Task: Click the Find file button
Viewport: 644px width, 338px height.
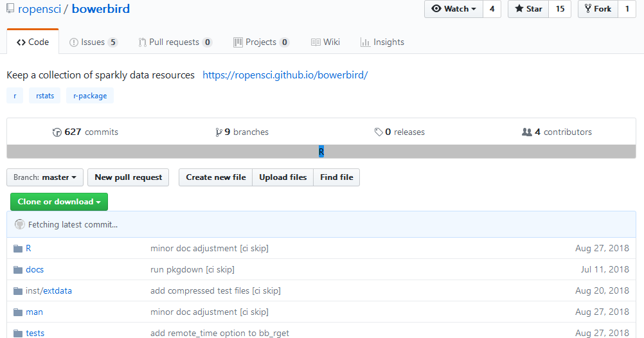Action: [337, 177]
